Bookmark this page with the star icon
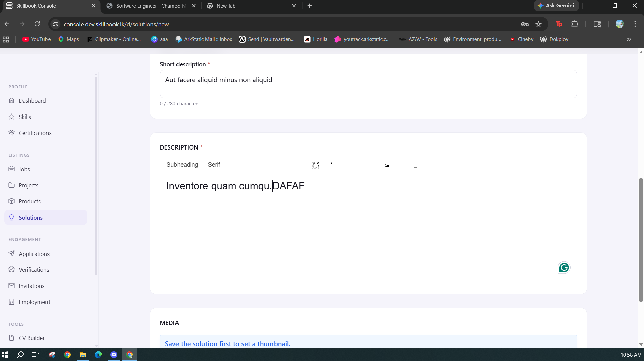644x361 pixels. [x=538, y=24]
